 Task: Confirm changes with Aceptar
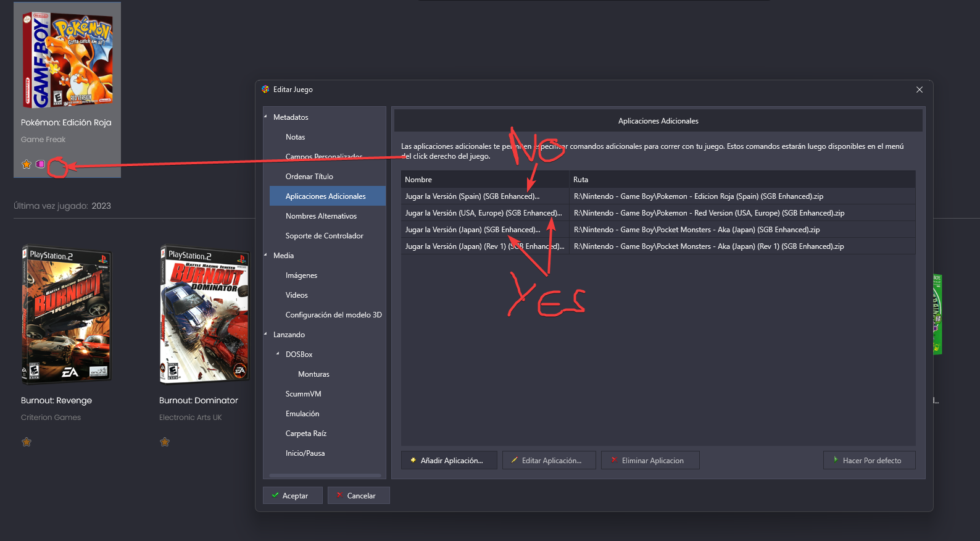click(x=293, y=495)
